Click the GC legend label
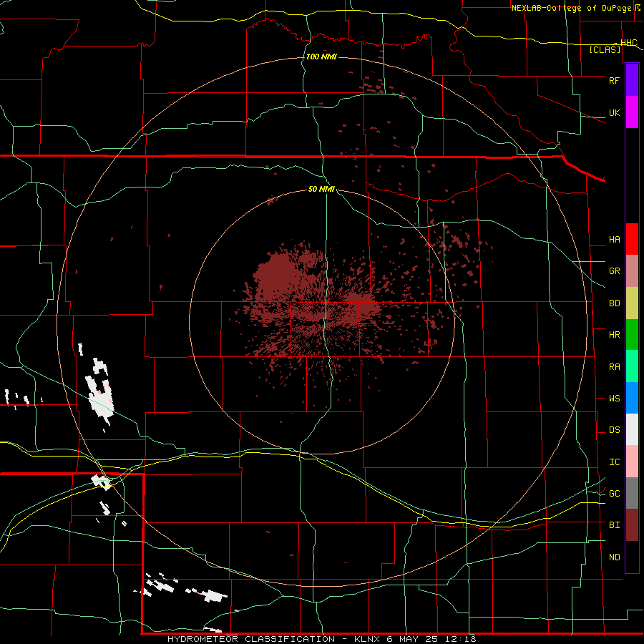 pos(614,494)
